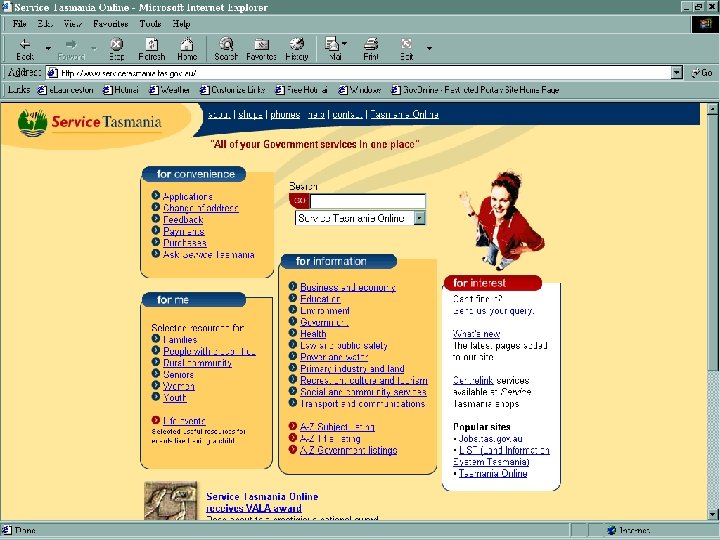Screen dimensions: 720x540
Task: Open the Help menu
Action: tap(181, 23)
